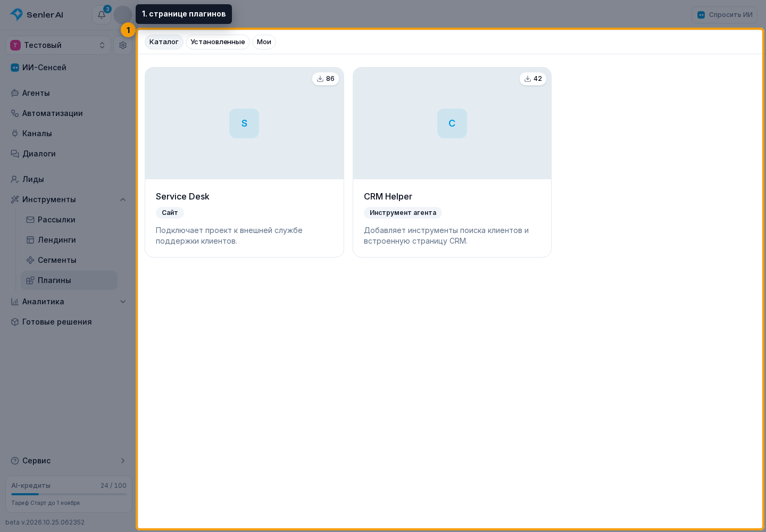Open project settings gear icon
The height and width of the screenshot is (532, 766).
coord(123,45)
